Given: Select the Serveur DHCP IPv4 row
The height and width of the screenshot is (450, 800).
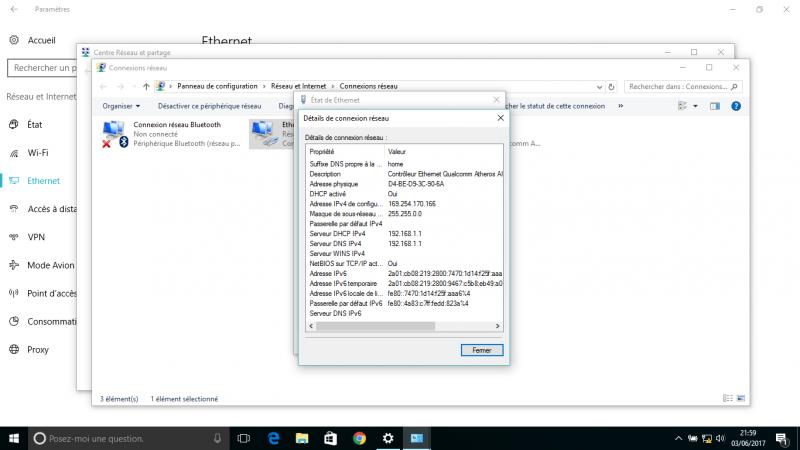Looking at the screenshot, I should pos(404,234).
